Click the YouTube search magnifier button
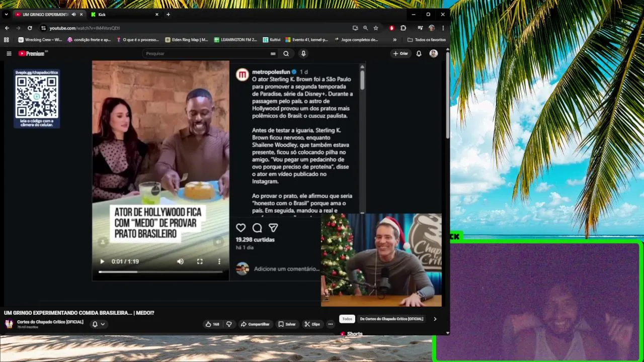This screenshot has height=362, width=644. tap(286, 53)
